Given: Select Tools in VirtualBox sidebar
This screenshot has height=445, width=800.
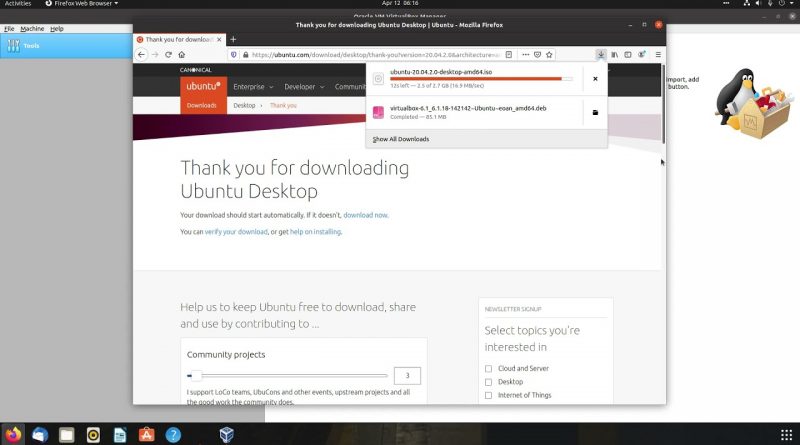Looking at the screenshot, I should pos(66,45).
